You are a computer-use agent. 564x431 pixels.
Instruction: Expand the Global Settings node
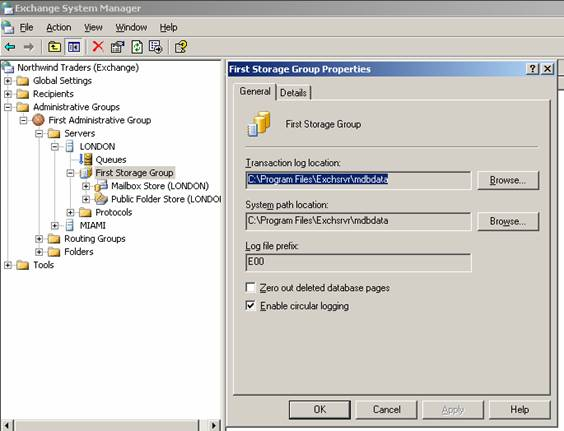(x=8, y=81)
